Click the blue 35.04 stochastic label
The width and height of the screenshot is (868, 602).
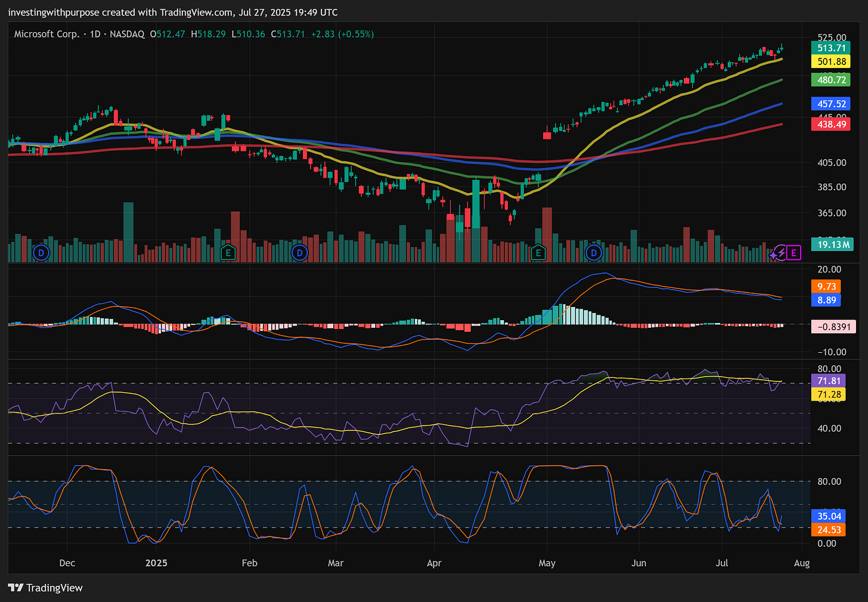[x=829, y=516]
